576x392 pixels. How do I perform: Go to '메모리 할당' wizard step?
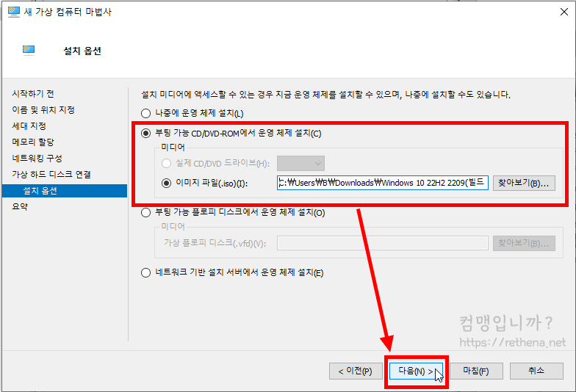pyautogui.click(x=33, y=142)
